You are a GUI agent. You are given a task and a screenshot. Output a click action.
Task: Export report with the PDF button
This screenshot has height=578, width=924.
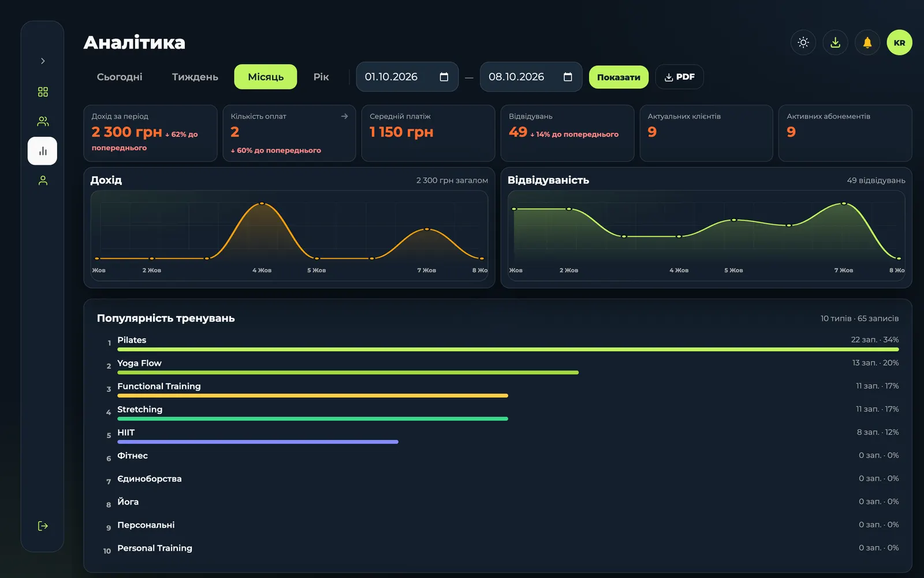(x=679, y=77)
